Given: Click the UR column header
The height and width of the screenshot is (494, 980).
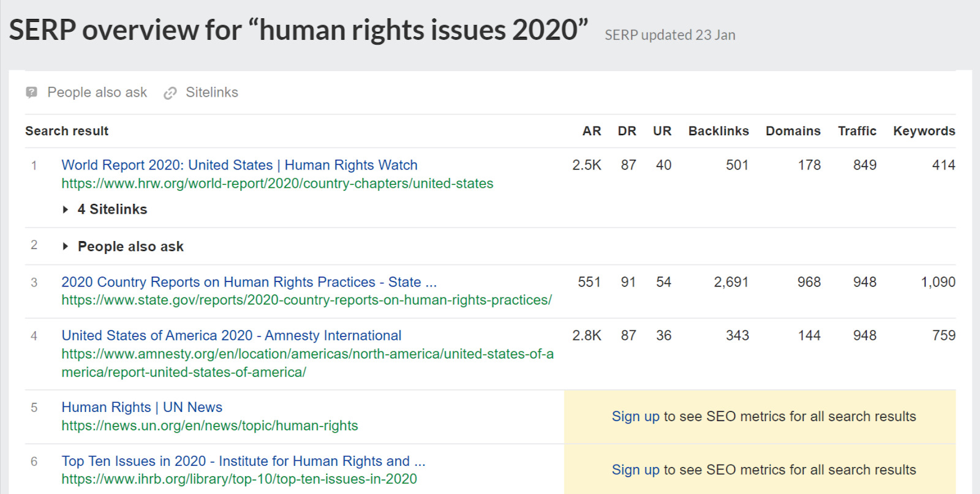Looking at the screenshot, I should (x=662, y=131).
